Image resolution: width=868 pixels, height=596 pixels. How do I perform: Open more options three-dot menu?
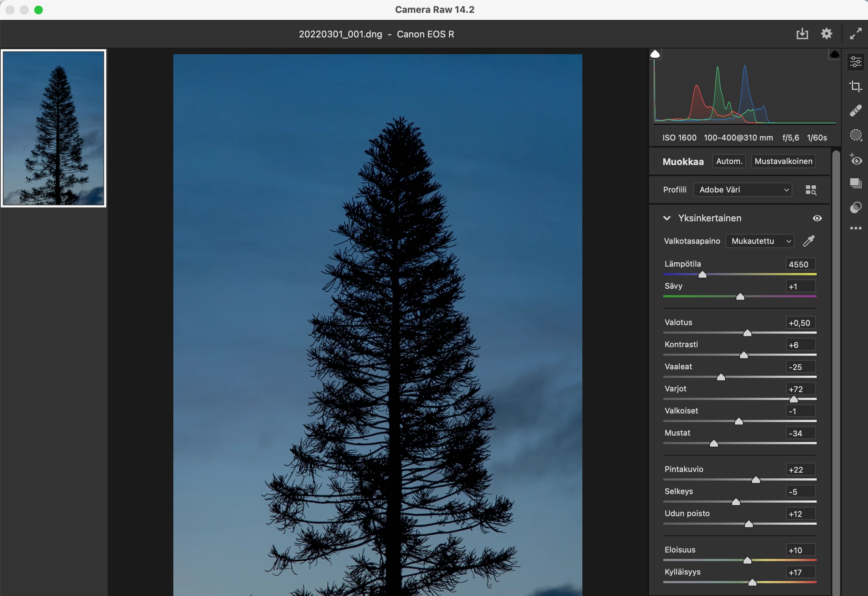click(x=855, y=228)
